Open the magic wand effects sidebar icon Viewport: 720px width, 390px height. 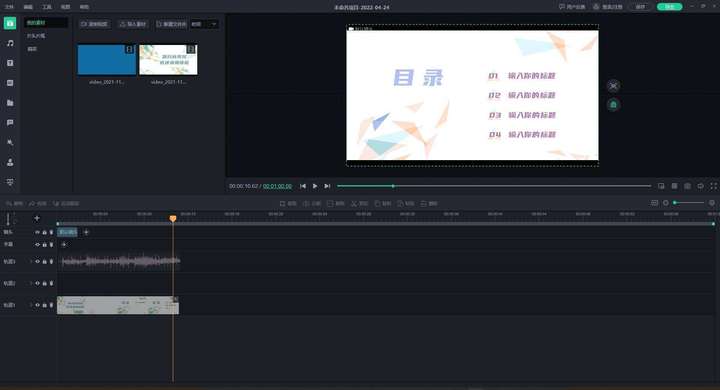click(10, 142)
